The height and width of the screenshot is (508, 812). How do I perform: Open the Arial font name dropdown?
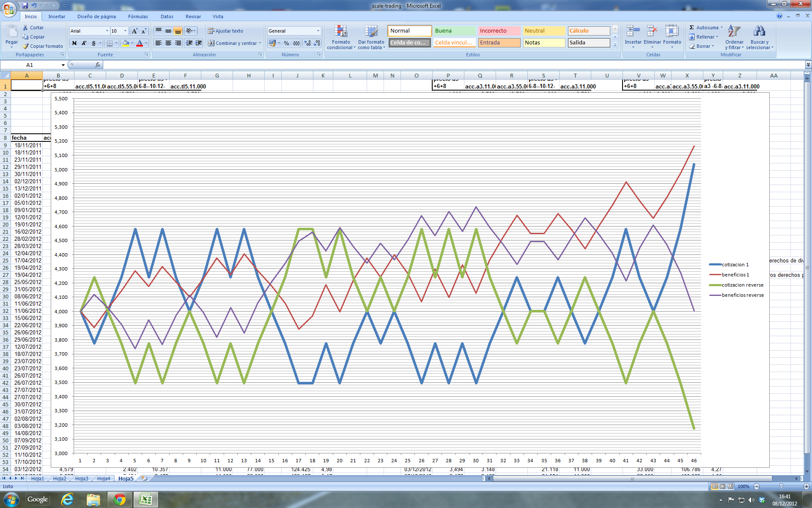coord(107,31)
